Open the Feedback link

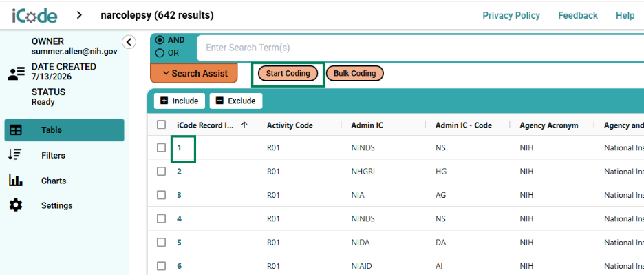tap(578, 16)
